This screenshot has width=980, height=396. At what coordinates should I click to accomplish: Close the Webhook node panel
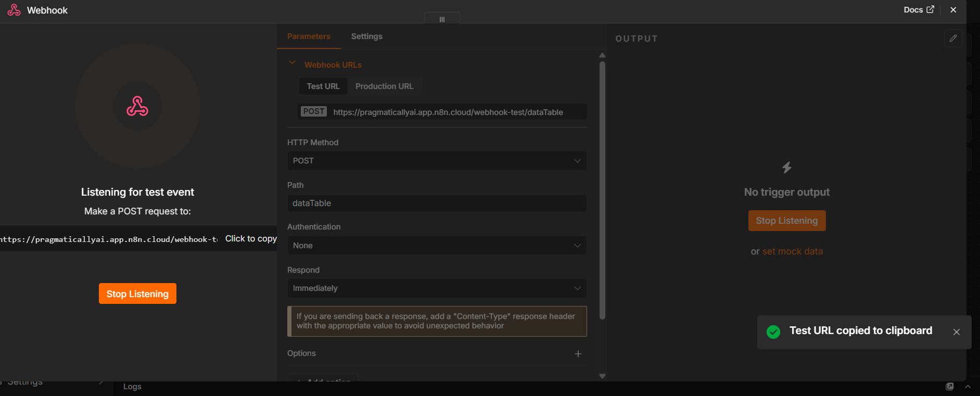(953, 10)
